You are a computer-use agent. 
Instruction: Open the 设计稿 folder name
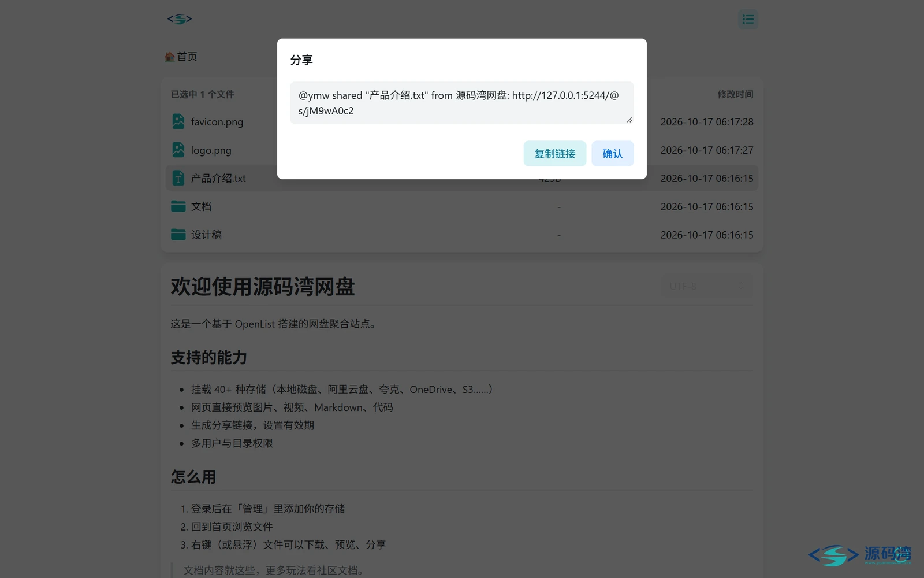pyautogui.click(x=206, y=235)
